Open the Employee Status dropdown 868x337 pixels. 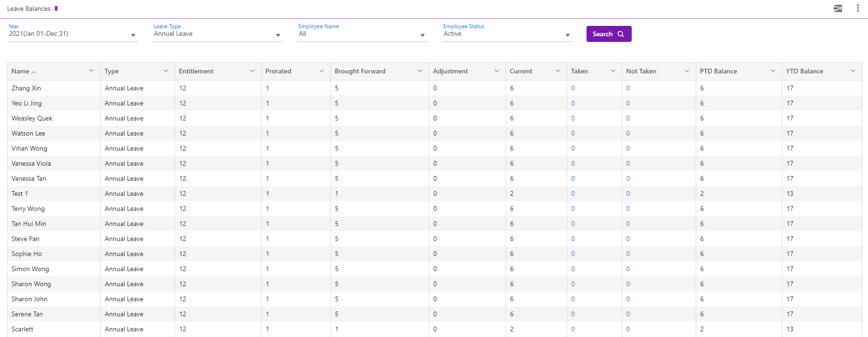pyautogui.click(x=568, y=35)
